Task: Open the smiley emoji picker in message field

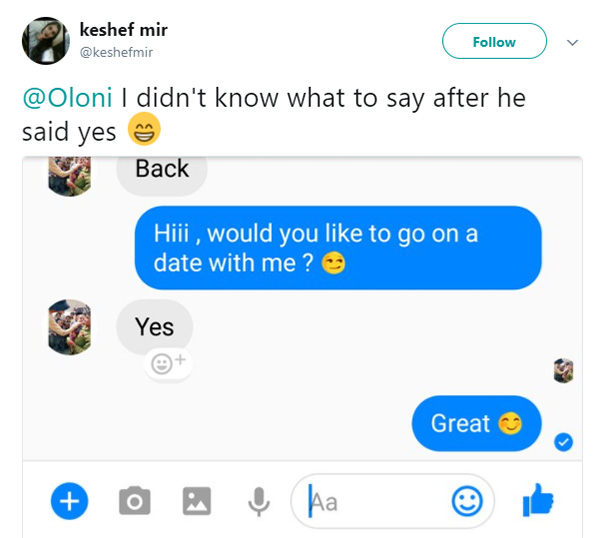Action: click(x=467, y=501)
